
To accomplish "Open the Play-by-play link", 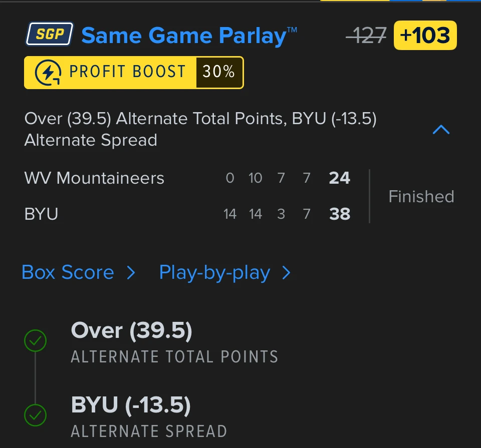I will pyautogui.click(x=215, y=273).
